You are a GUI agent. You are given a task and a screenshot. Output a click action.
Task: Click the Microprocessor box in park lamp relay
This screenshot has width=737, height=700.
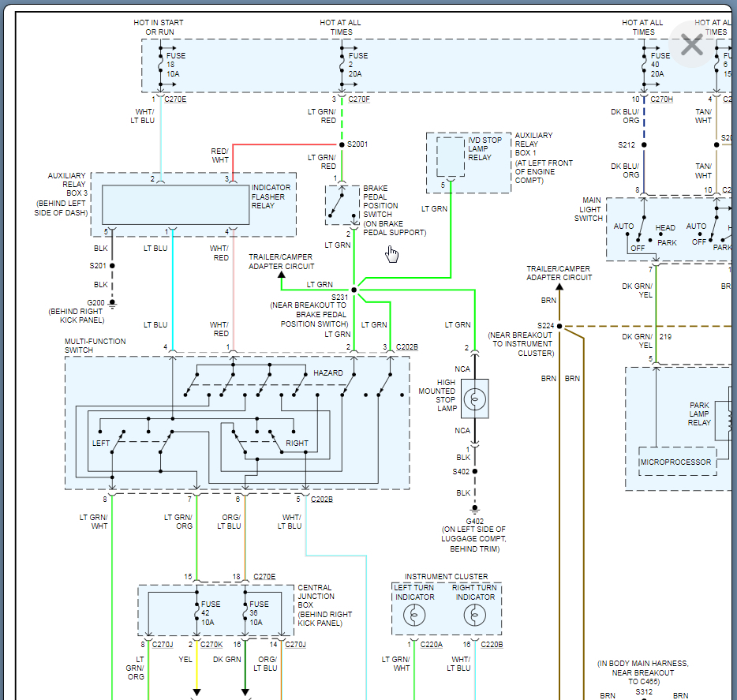click(x=675, y=462)
